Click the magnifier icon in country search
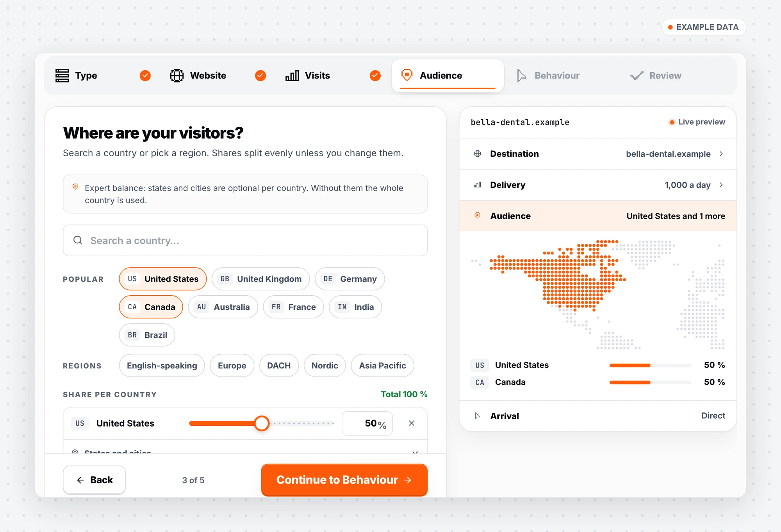 click(x=78, y=240)
